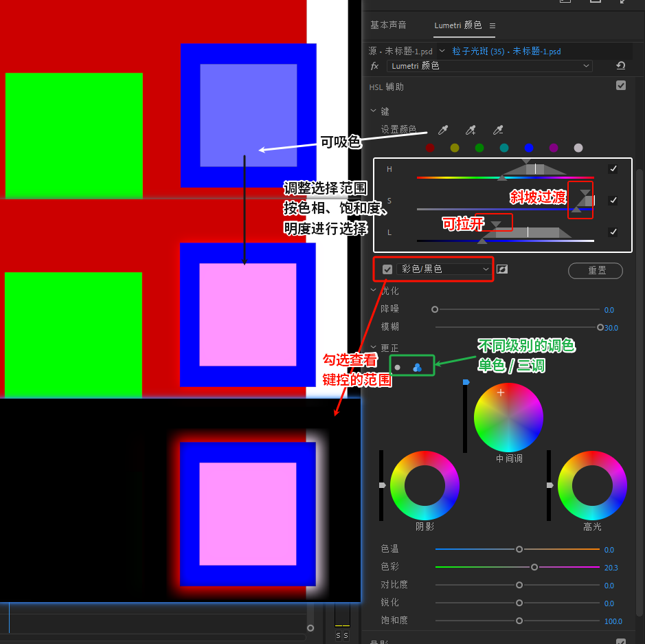The image size is (645, 644).
Task: Click the 对比度 value 0.0
Action: (609, 586)
